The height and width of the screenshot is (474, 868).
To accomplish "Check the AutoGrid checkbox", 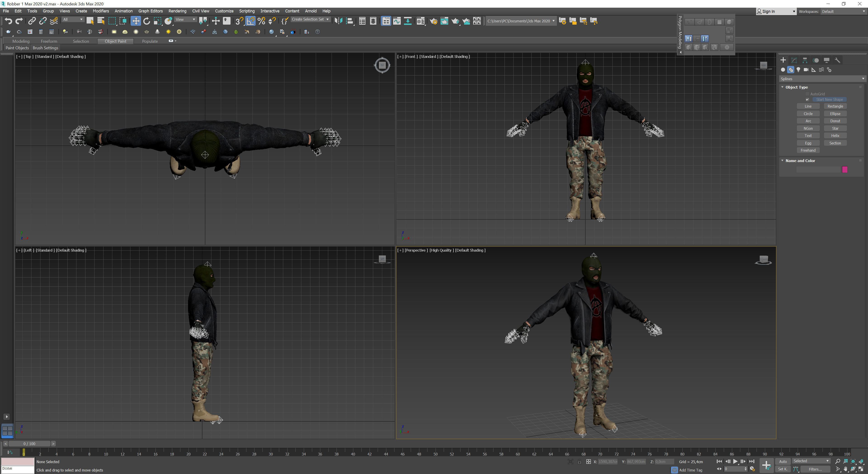I will 807,94.
